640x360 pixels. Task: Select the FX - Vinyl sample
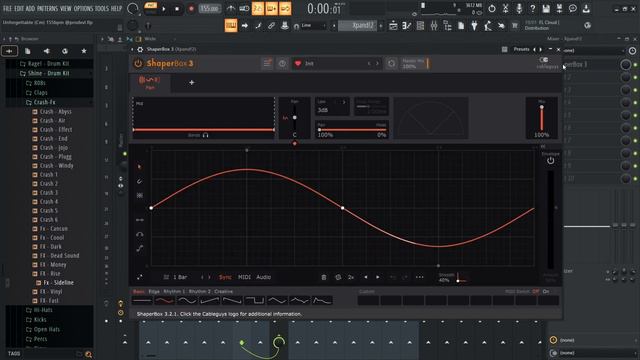click(51, 291)
